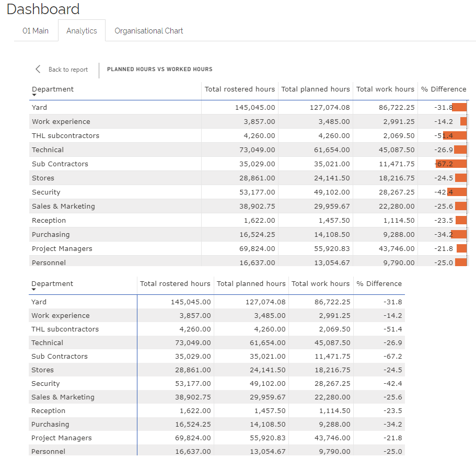
Task: Click 28,267.25 in lower table
Action: click(x=332, y=383)
